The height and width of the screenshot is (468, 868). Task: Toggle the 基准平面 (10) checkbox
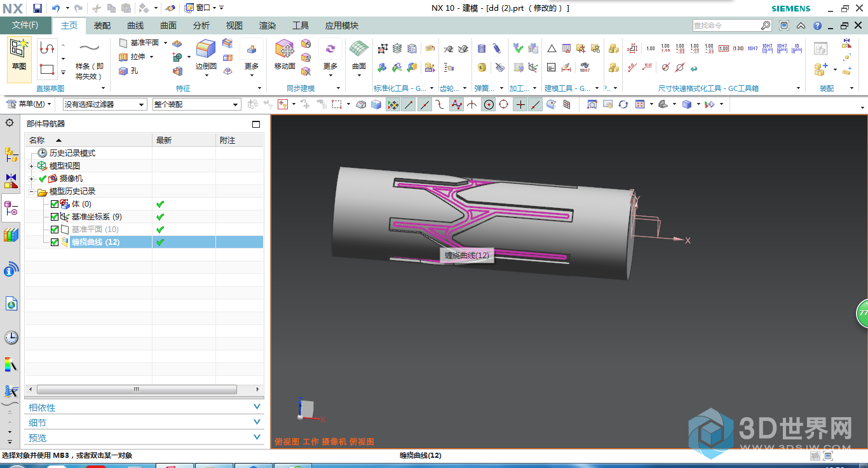pos(55,230)
